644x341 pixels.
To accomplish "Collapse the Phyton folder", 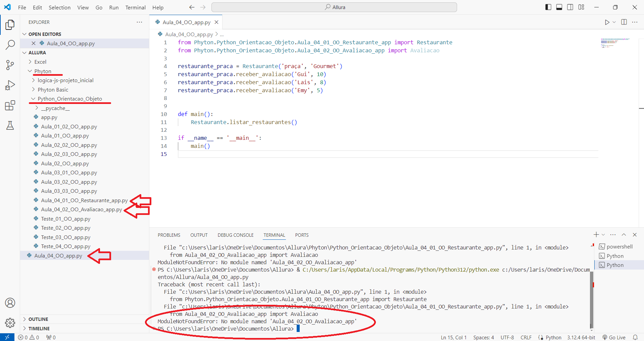I will coord(30,71).
